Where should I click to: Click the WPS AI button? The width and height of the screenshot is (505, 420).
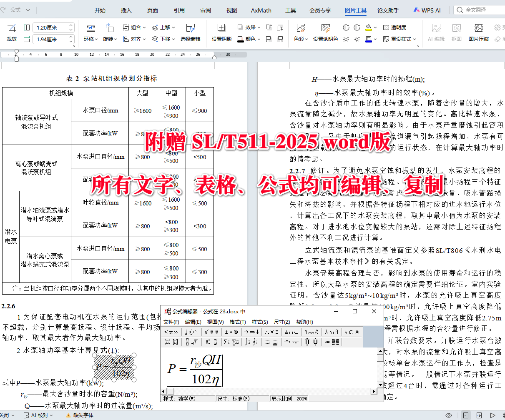pos(427,10)
